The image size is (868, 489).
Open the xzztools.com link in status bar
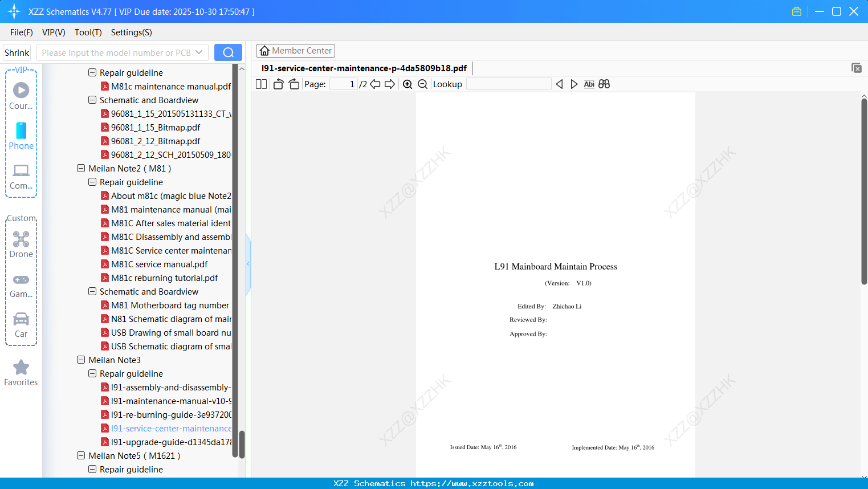[x=472, y=483]
